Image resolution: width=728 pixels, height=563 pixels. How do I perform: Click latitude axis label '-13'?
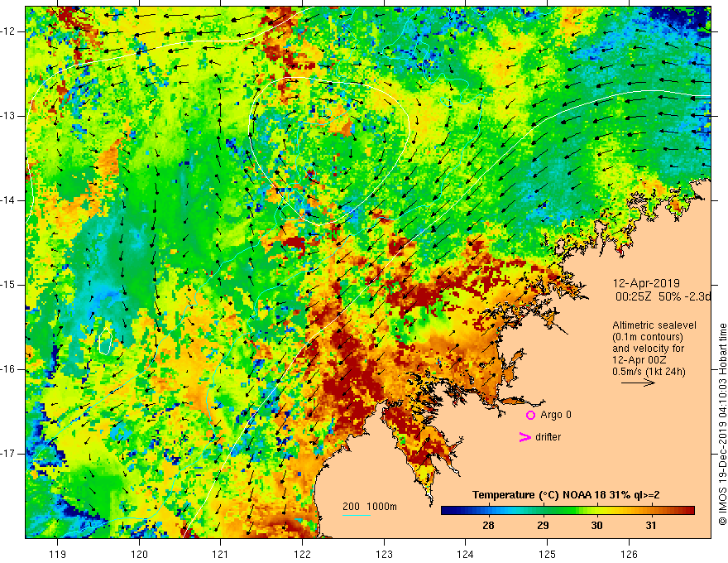[9, 116]
